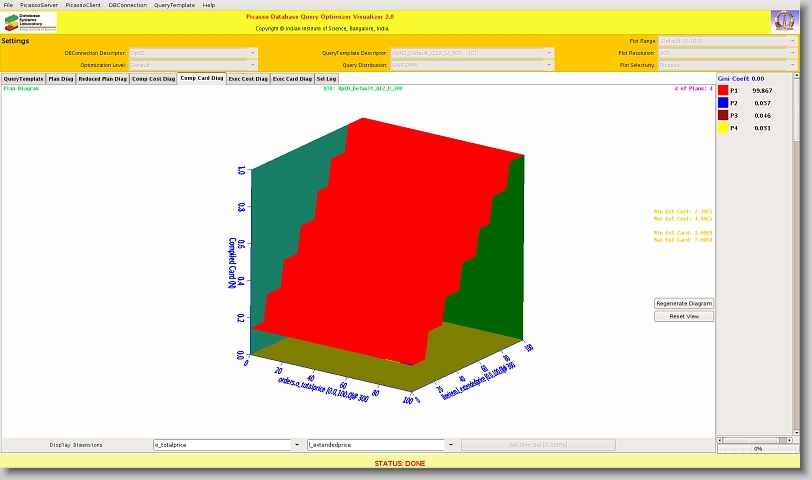Click the Regenerate Diagram button
812x480 pixels.
[684, 303]
